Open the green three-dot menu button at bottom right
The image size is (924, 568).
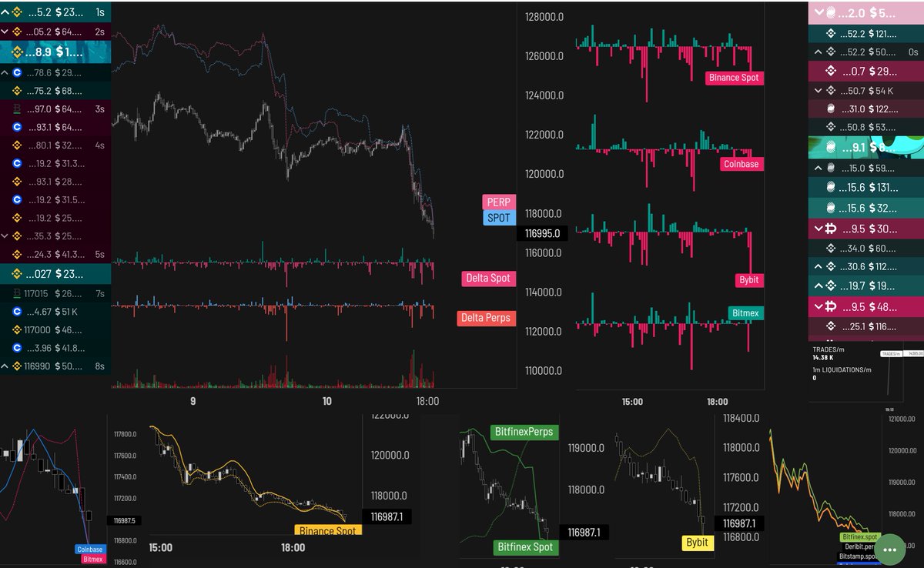[x=890, y=549]
